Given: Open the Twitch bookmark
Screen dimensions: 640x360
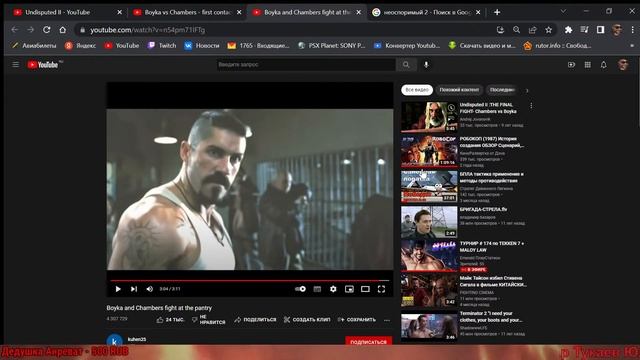Looking at the screenshot, I should click(x=162, y=46).
